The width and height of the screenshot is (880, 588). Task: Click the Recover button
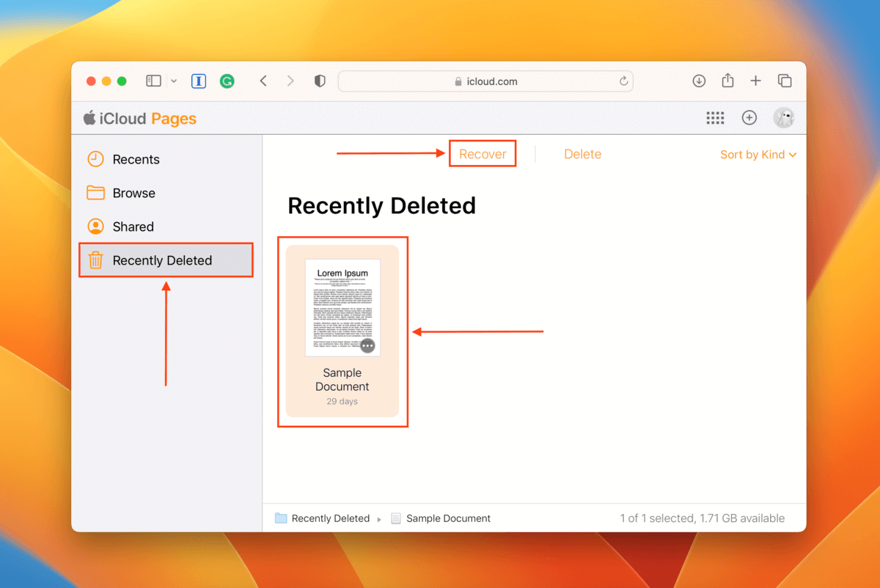483,154
